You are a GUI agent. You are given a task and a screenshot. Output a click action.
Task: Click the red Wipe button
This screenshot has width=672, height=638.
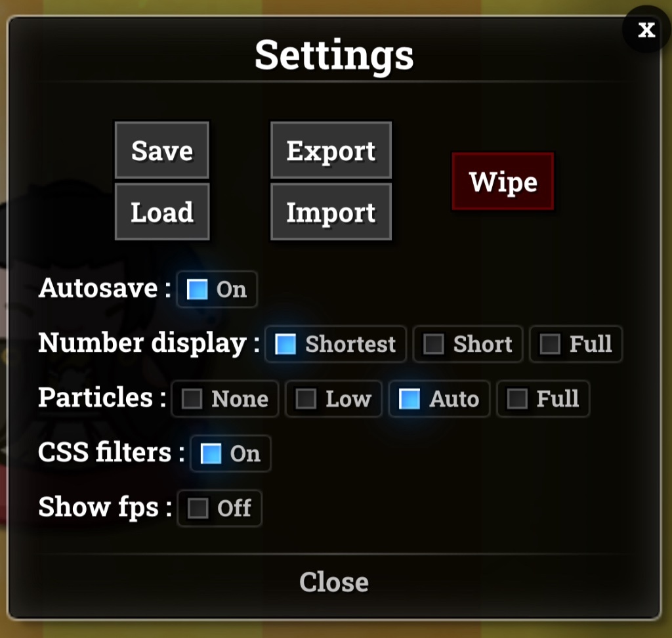pos(503,181)
